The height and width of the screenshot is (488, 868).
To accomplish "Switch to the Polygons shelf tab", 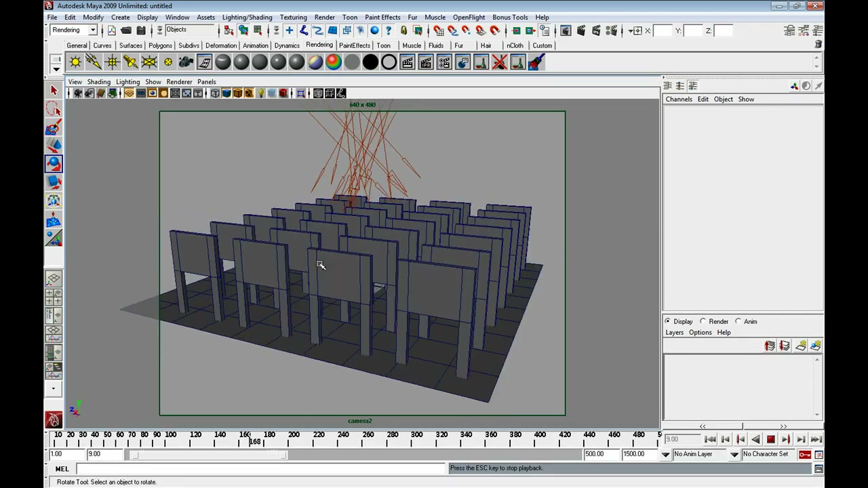I will click(x=160, y=45).
